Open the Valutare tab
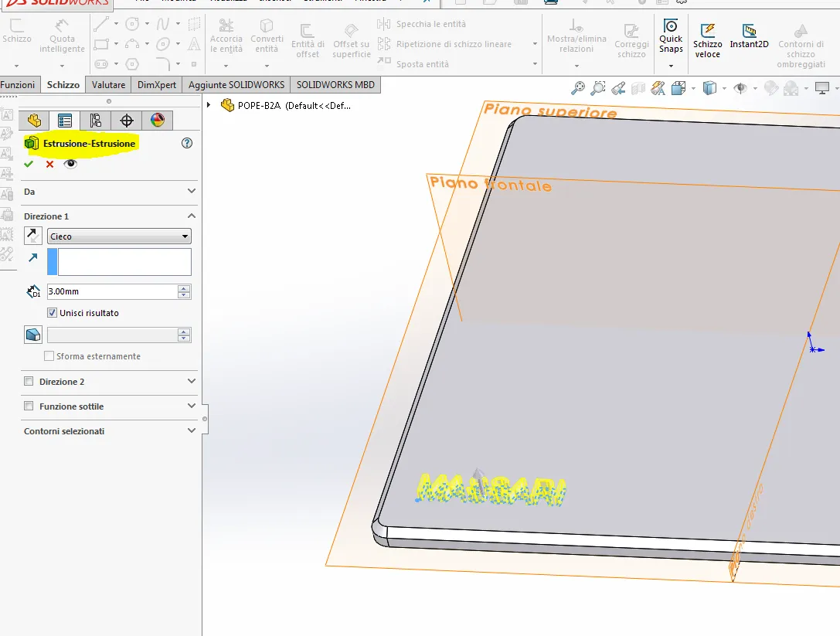 coord(108,85)
